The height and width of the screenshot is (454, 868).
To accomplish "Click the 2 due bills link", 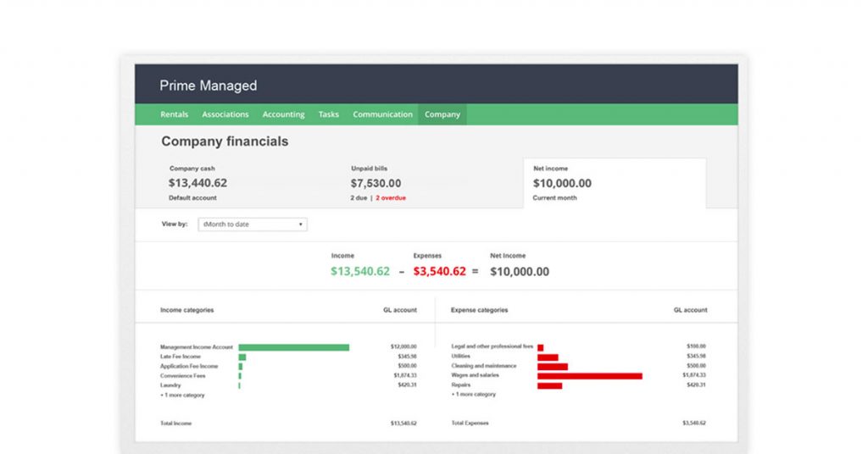I will point(359,197).
